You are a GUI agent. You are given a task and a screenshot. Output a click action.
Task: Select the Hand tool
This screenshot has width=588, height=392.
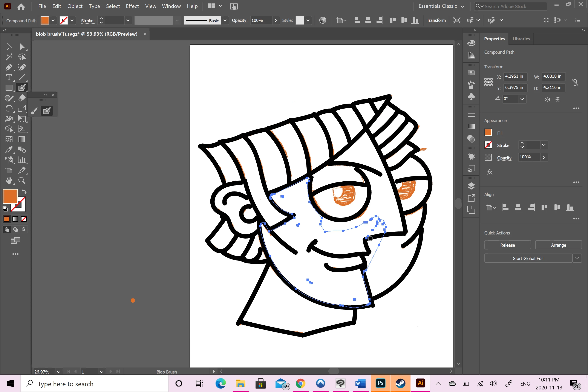tap(9, 181)
